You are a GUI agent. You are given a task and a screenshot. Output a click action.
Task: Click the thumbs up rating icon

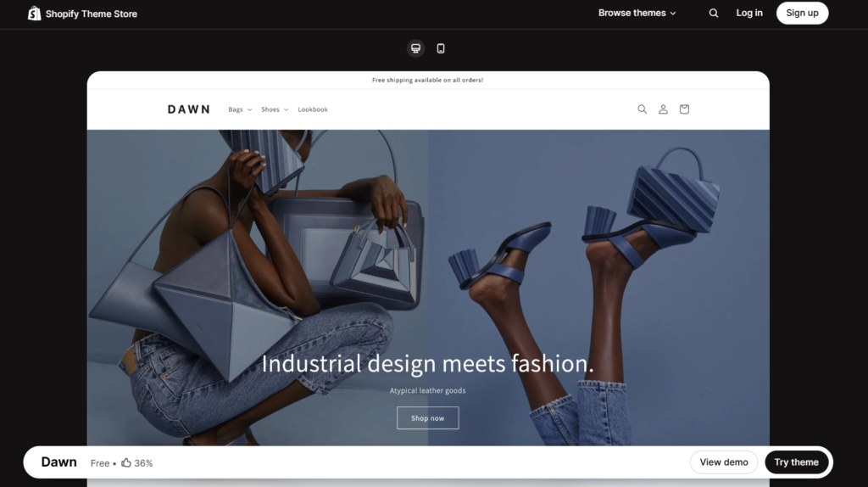126,462
